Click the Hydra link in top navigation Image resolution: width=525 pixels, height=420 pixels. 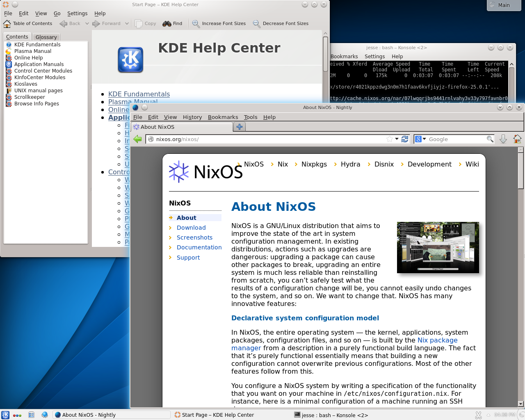pos(350,164)
